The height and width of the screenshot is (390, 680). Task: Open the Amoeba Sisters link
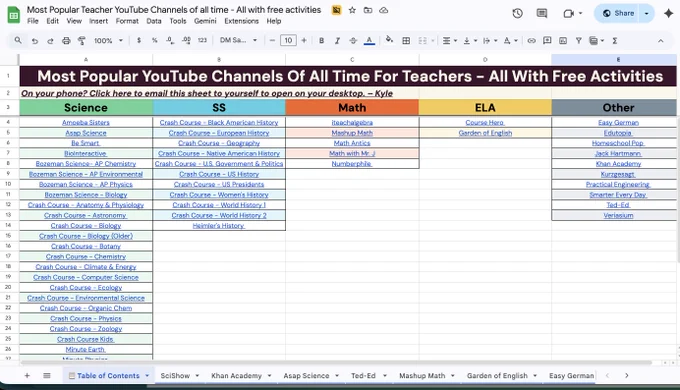tap(86, 122)
